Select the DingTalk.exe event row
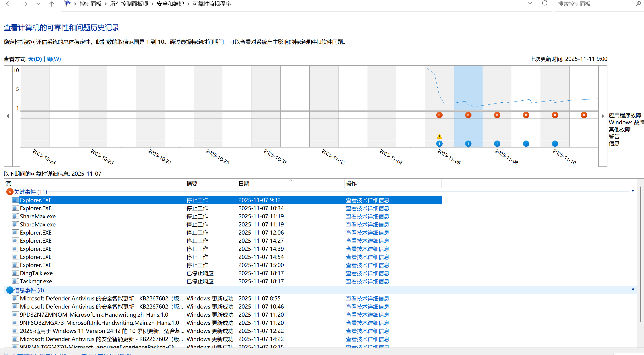 227,273
